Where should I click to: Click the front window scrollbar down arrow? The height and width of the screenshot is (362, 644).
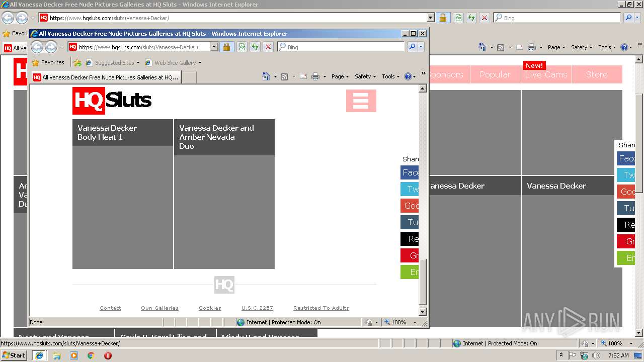click(423, 311)
